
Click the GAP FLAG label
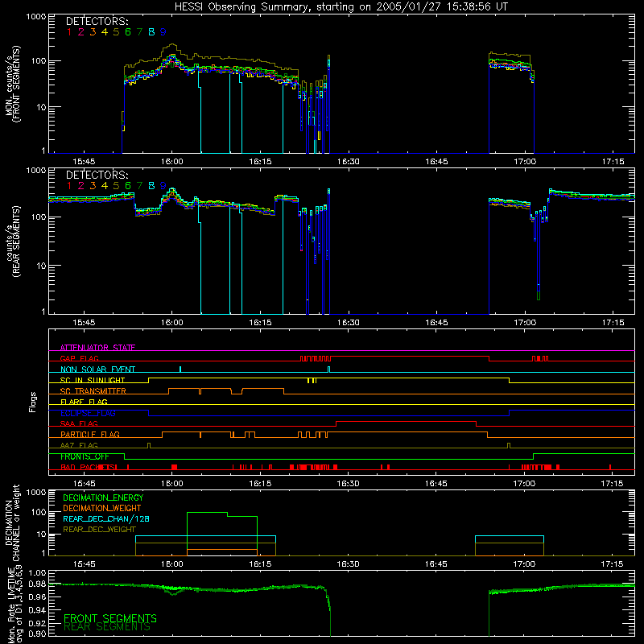(x=79, y=358)
